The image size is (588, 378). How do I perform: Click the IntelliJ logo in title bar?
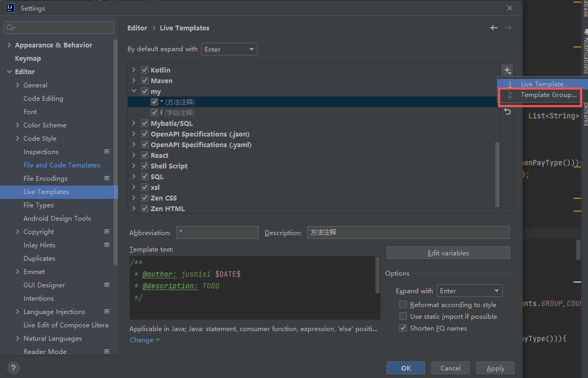pos(10,8)
